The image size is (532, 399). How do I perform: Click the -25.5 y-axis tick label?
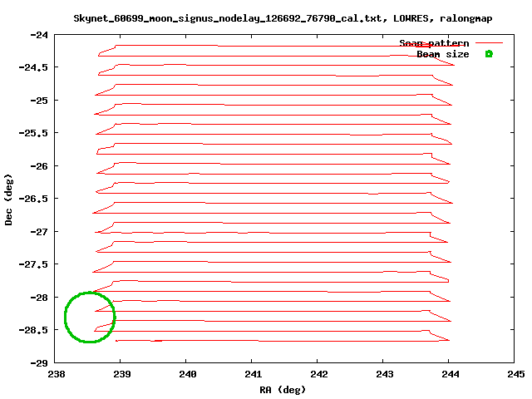[33, 133]
